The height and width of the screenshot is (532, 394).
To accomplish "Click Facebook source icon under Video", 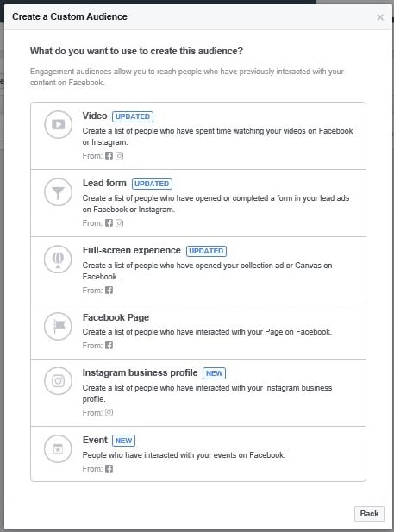I will tap(109, 156).
